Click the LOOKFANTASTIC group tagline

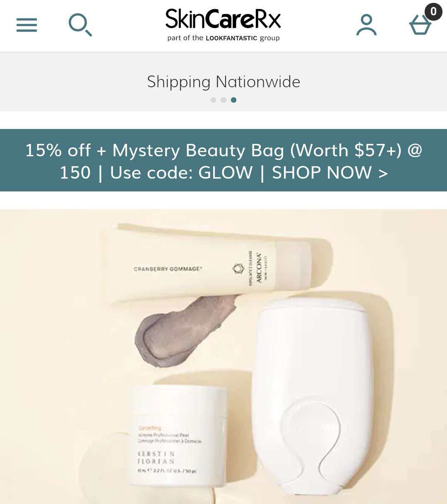[223, 38]
